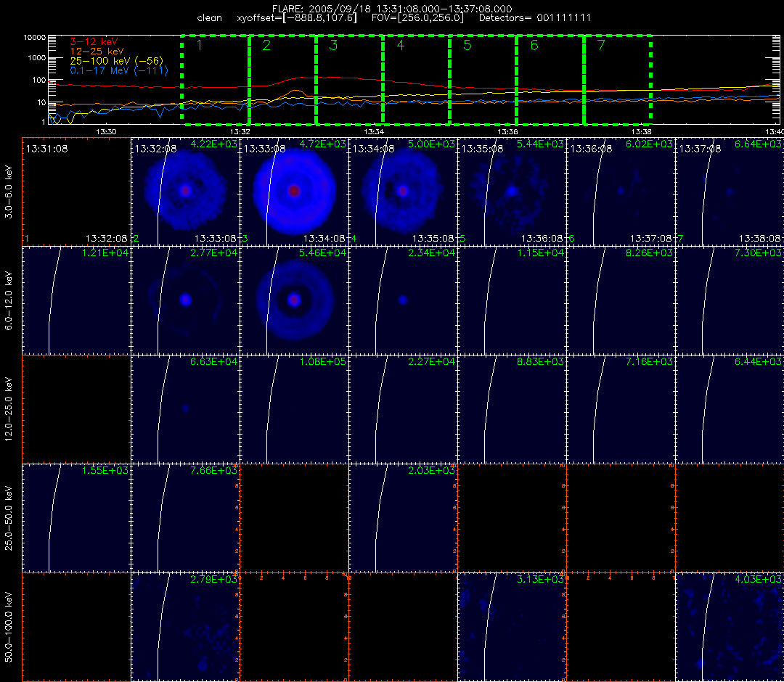Screen dimensions: 784x682
Task: Click the '13:32' time axis label
Action: pos(240,132)
